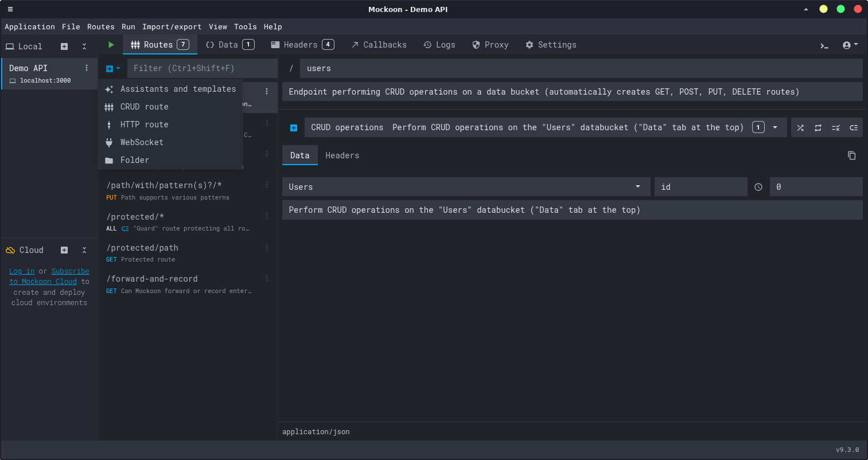Click the Subscribe to Mockoon Cloud link
The height and width of the screenshot is (460, 868).
click(49, 276)
